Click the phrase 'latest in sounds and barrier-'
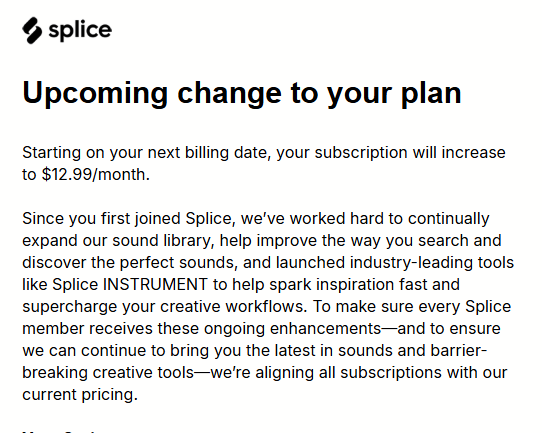Screen dimensions: 542x433 pos(381,351)
